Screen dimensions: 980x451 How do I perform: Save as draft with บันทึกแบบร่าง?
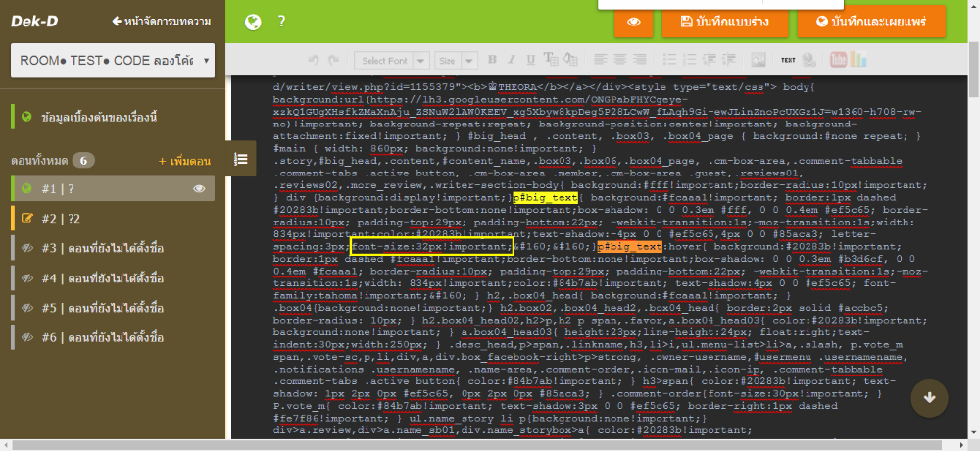coord(725,22)
